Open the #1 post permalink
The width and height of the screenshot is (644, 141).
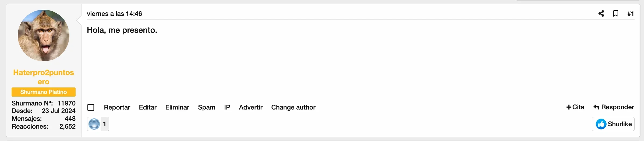(631, 13)
